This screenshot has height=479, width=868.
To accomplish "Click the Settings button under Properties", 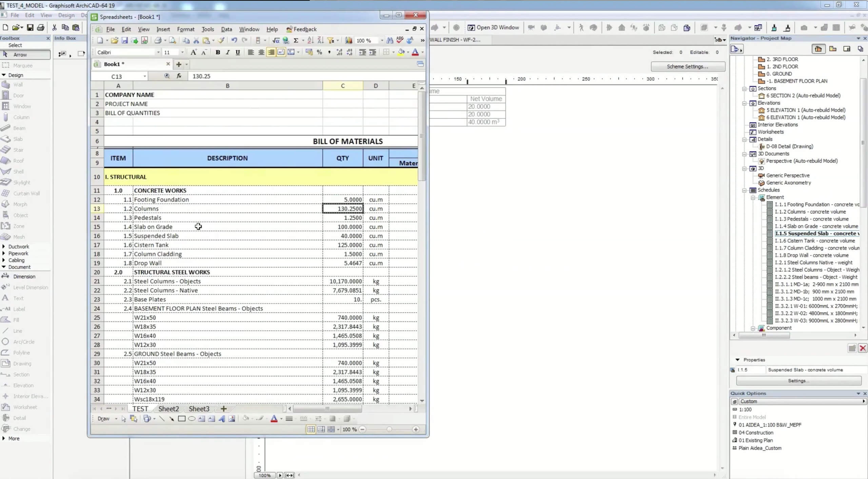I will point(798,381).
